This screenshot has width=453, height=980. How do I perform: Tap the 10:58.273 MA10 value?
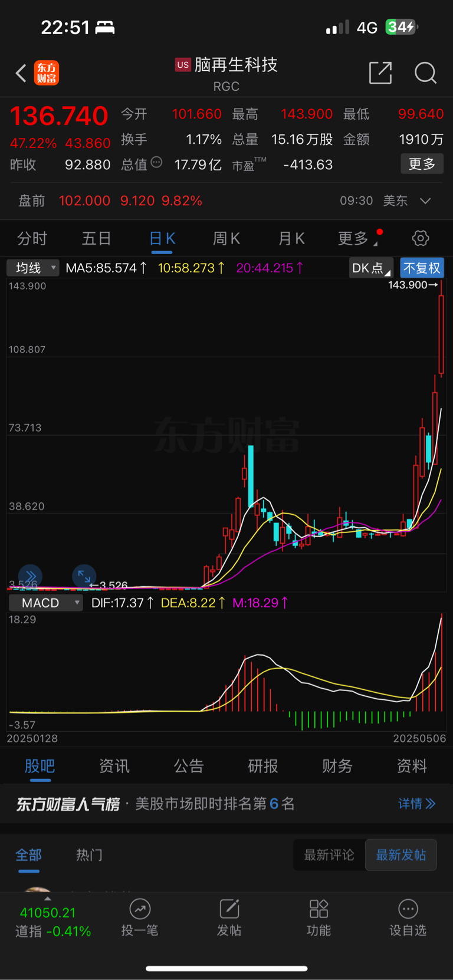pyautogui.click(x=191, y=268)
